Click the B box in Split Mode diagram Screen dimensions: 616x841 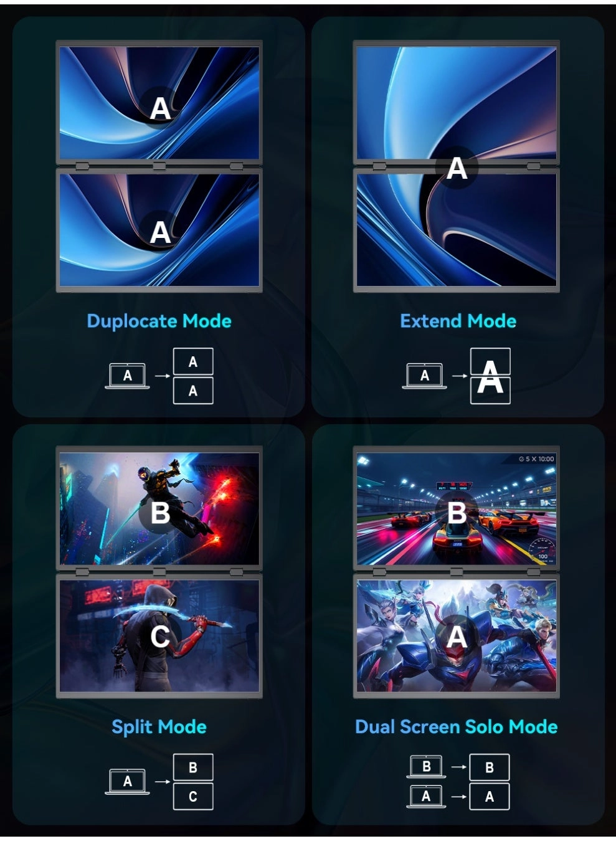[x=193, y=767]
